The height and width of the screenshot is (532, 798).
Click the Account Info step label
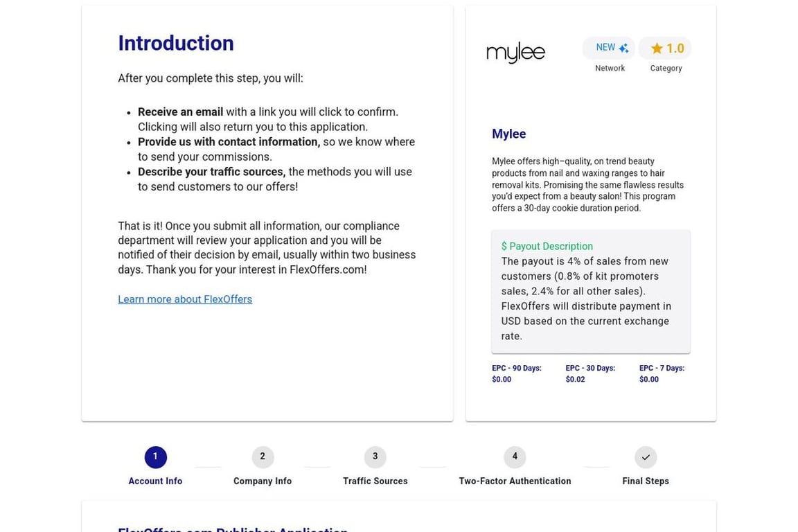[x=155, y=481]
